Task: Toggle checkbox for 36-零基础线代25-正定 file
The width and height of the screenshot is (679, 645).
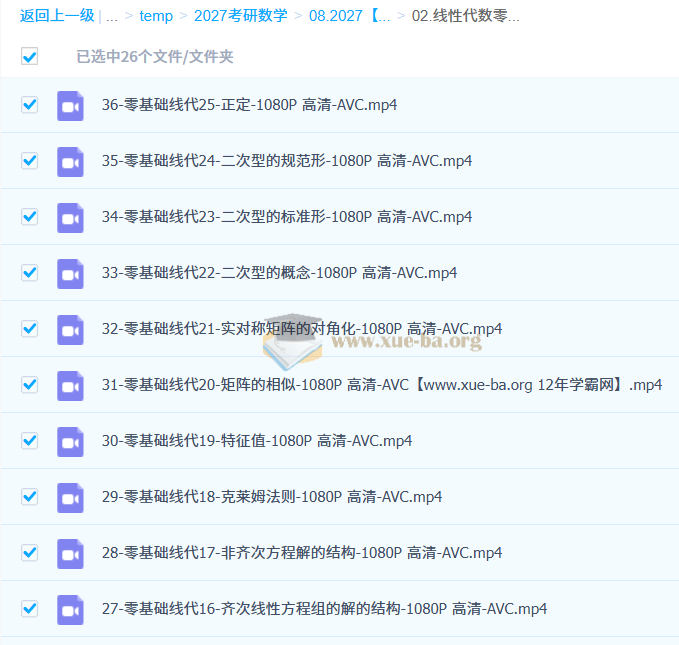Action: pos(30,104)
